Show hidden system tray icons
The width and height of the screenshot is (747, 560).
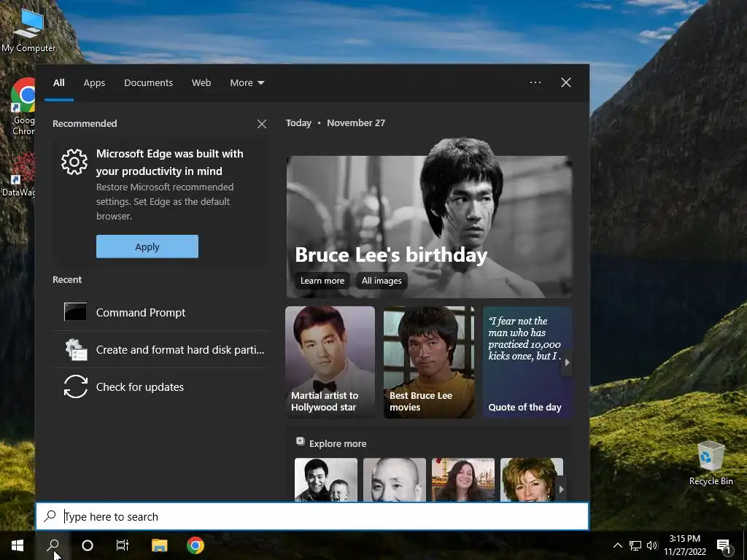click(x=617, y=545)
